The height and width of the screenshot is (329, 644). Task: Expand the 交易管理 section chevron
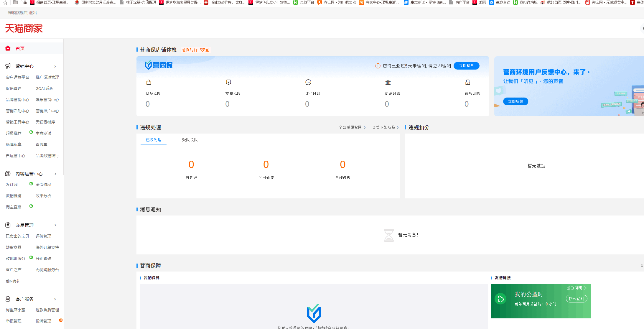click(x=55, y=225)
